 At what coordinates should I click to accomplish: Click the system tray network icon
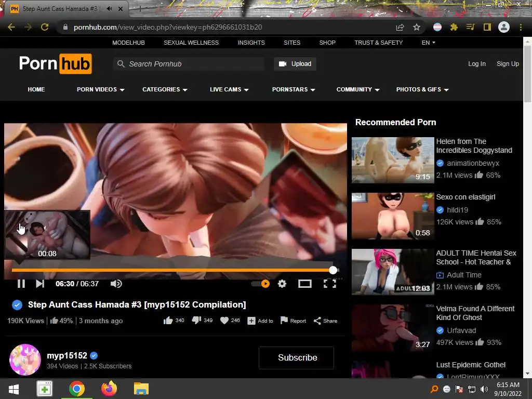pyautogui.click(x=472, y=389)
